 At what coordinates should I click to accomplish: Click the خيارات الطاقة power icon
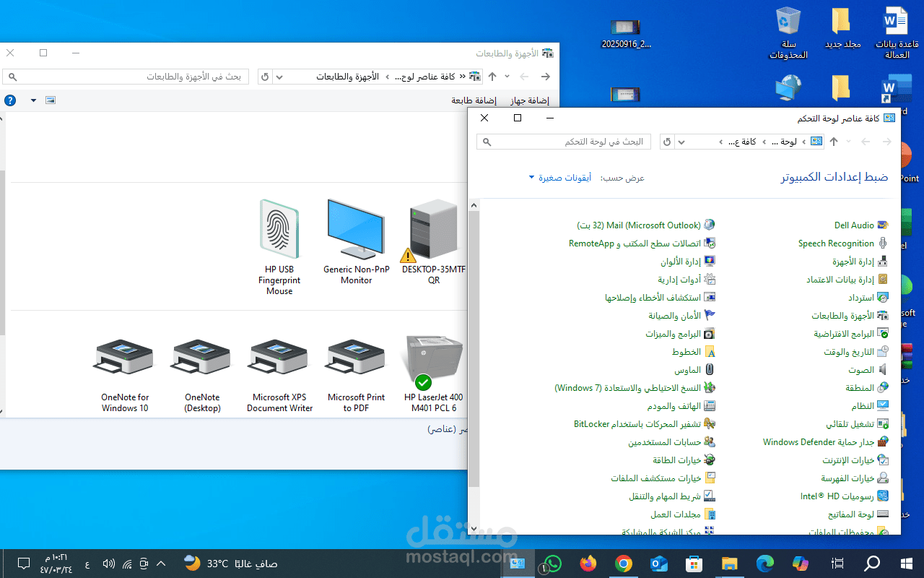pyautogui.click(x=710, y=460)
